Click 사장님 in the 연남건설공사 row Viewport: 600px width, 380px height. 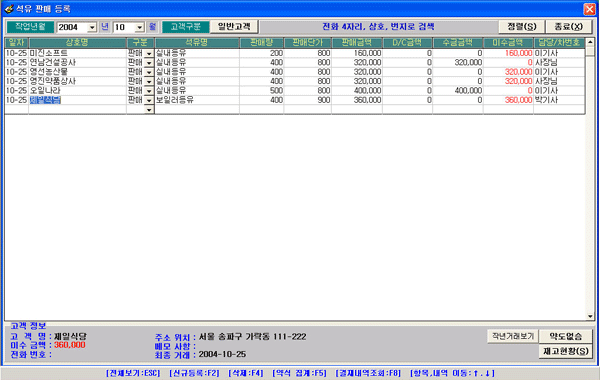click(559, 62)
